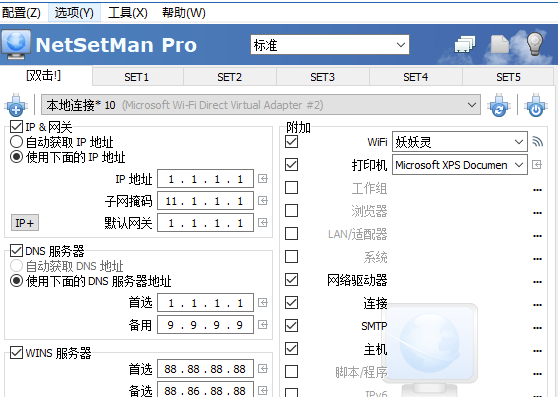
Task: Toggle the WINS 服务器 checkbox
Action: 16,353
